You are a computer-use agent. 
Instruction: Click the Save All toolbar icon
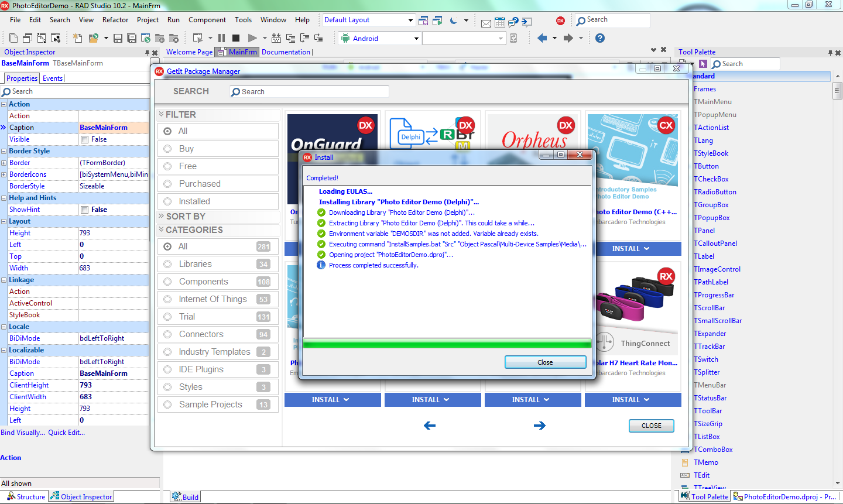pyautogui.click(x=132, y=38)
